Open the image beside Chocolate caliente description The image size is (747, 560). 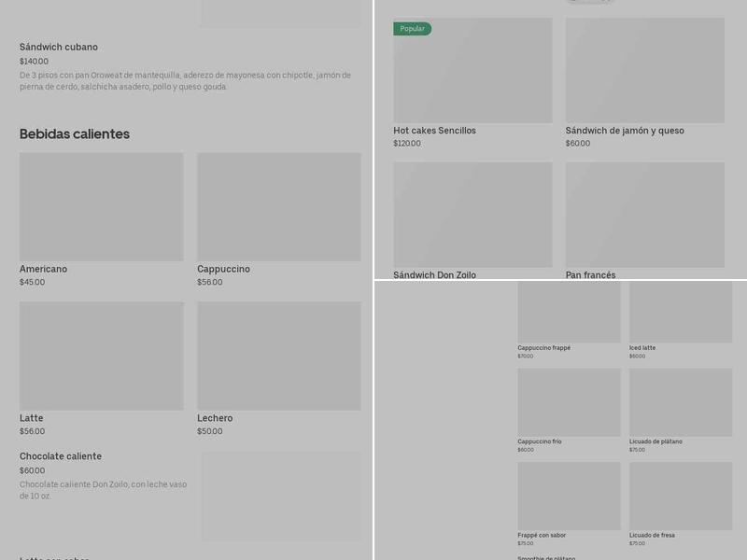280,496
